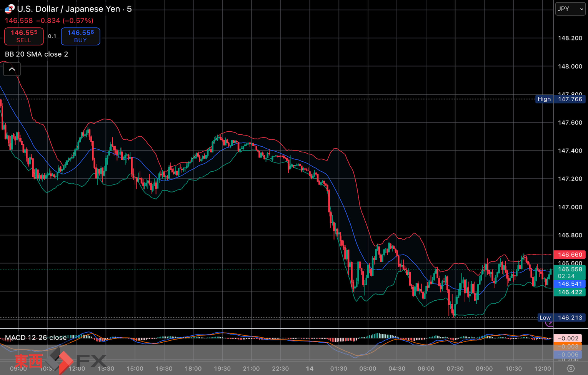Click the 東西FX logo watermark
Screen dimensions: 588x375
tap(60, 361)
